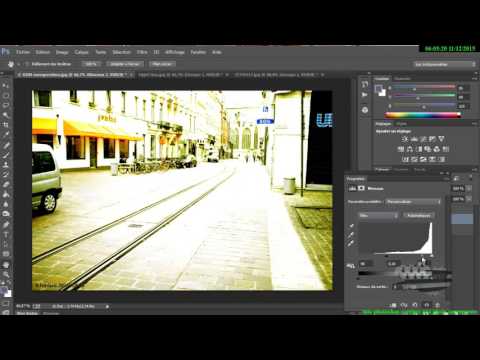This screenshot has height=360, width=480.
Task: Select the Lasso tool
Action: (x=6, y=105)
